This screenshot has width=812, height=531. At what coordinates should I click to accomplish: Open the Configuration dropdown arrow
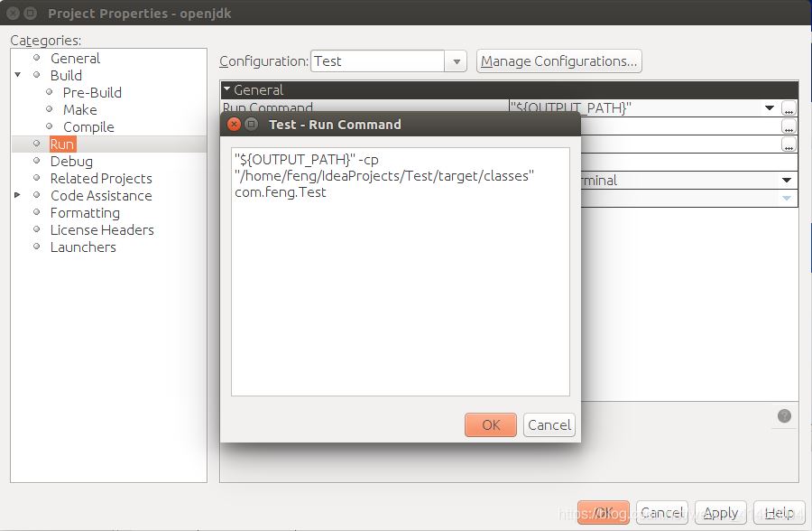coord(457,61)
